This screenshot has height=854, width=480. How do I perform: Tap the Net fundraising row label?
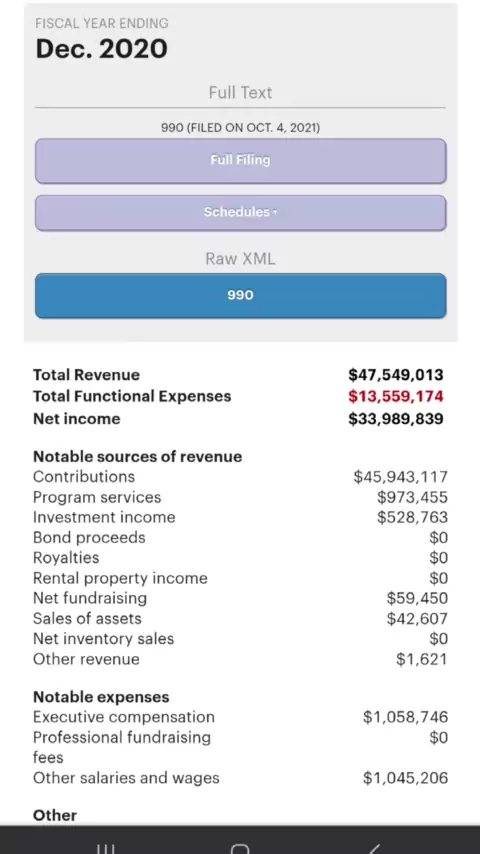pyautogui.click(x=90, y=598)
